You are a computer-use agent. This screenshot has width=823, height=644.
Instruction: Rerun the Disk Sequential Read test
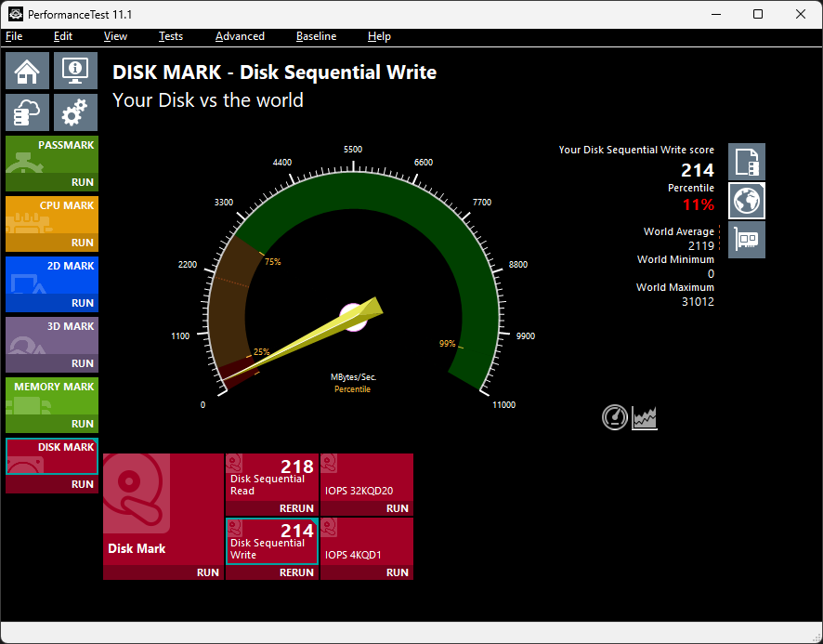tap(296, 508)
